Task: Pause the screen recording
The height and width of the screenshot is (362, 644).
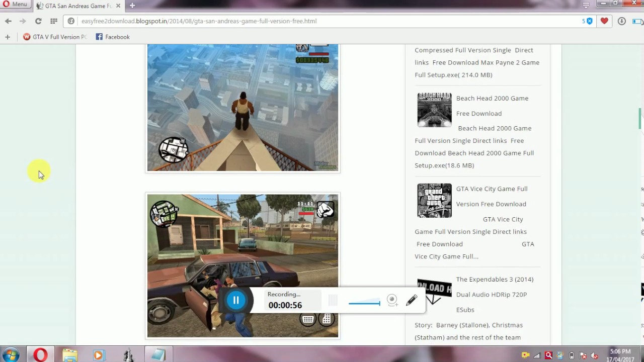Action: tap(236, 300)
